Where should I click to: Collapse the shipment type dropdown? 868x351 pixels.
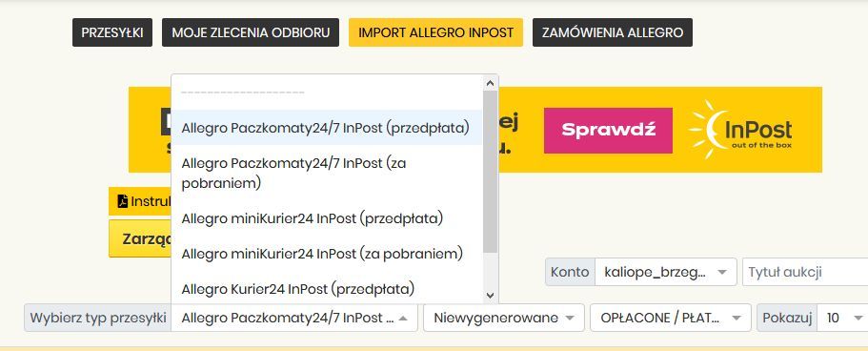pyautogui.click(x=294, y=318)
